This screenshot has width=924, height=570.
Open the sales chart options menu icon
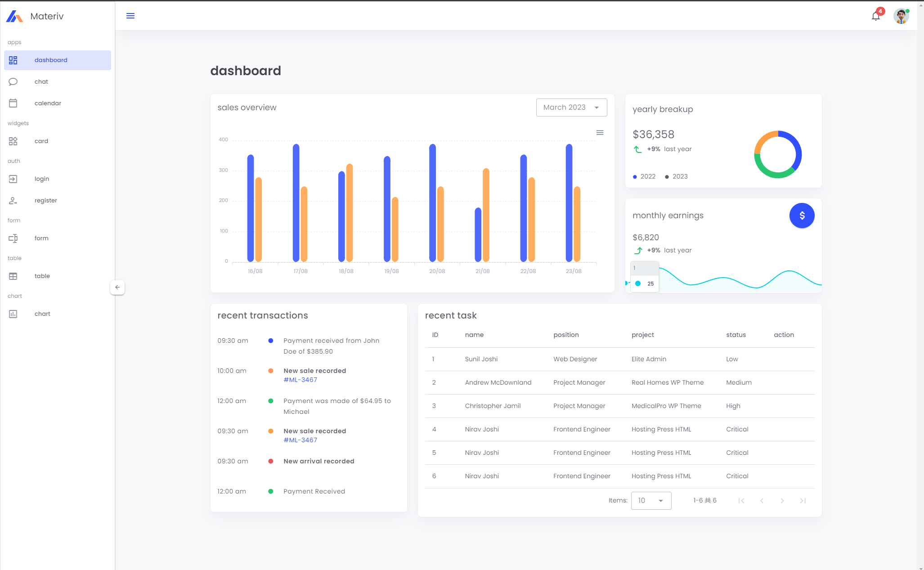600,133
